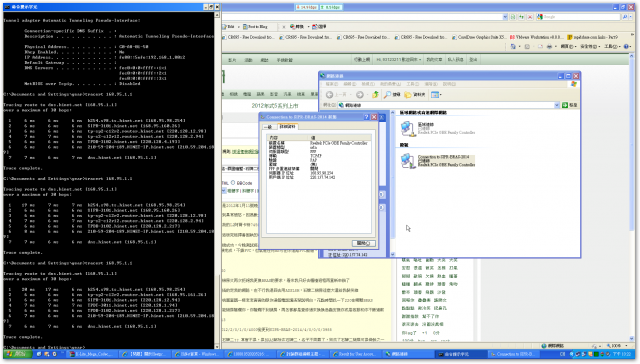Screen dimensions: 640x364
Task: Open File (檔案) menu in Network Connections
Action: click(x=332, y=84)
